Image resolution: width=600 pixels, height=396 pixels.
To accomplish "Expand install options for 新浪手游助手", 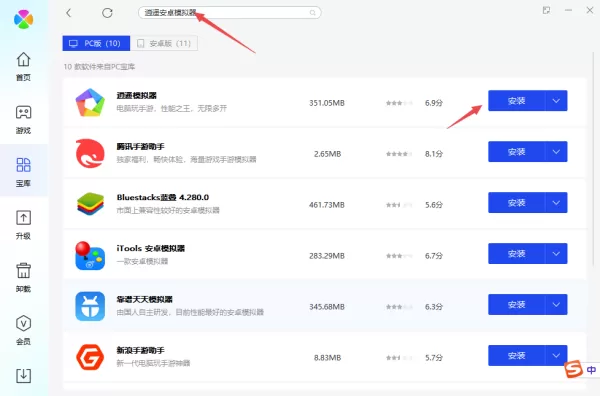I will point(556,355).
